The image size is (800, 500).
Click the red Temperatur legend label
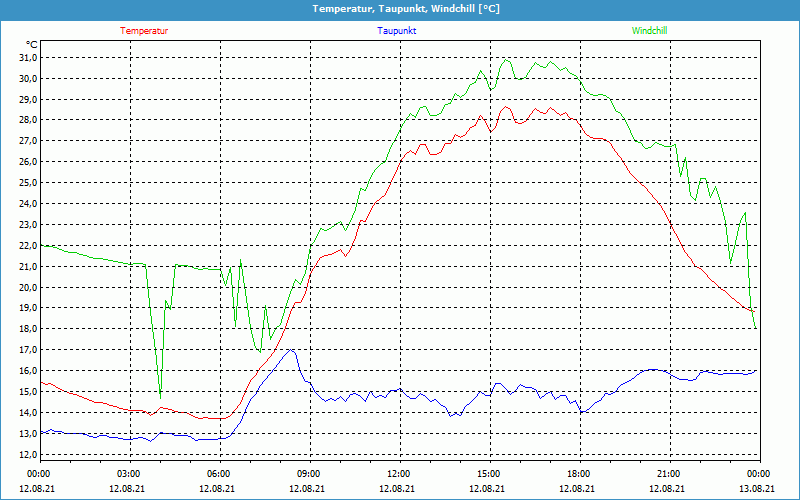click(144, 31)
